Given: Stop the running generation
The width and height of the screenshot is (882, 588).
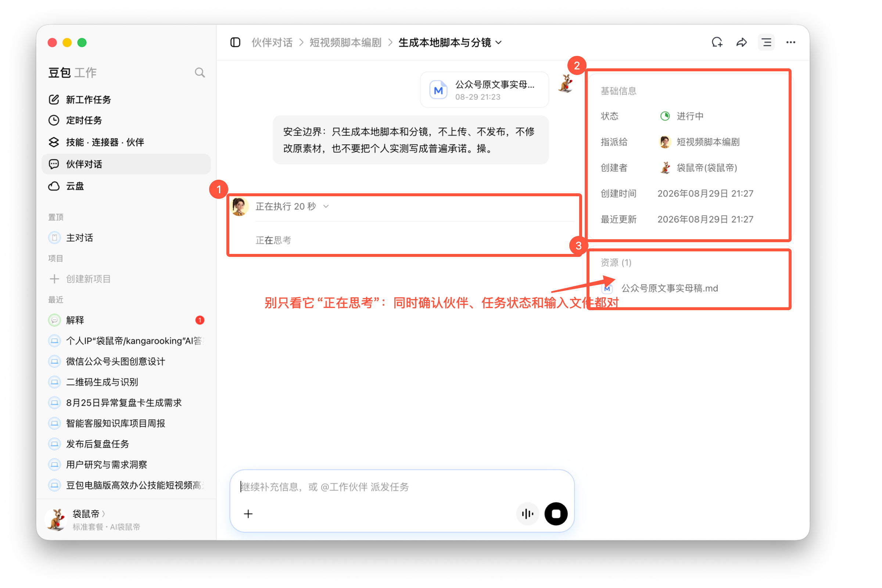Looking at the screenshot, I should pos(556,514).
